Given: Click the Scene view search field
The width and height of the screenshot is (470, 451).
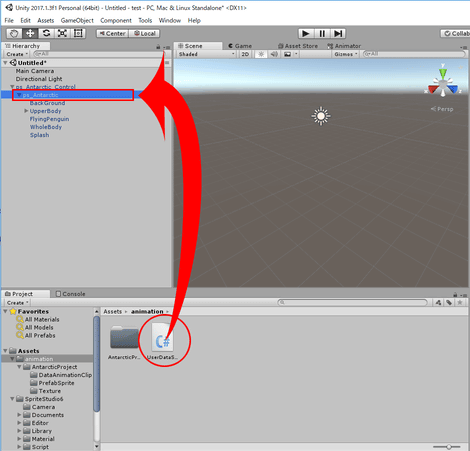Looking at the screenshot, I should pyautogui.click(x=414, y=54).
